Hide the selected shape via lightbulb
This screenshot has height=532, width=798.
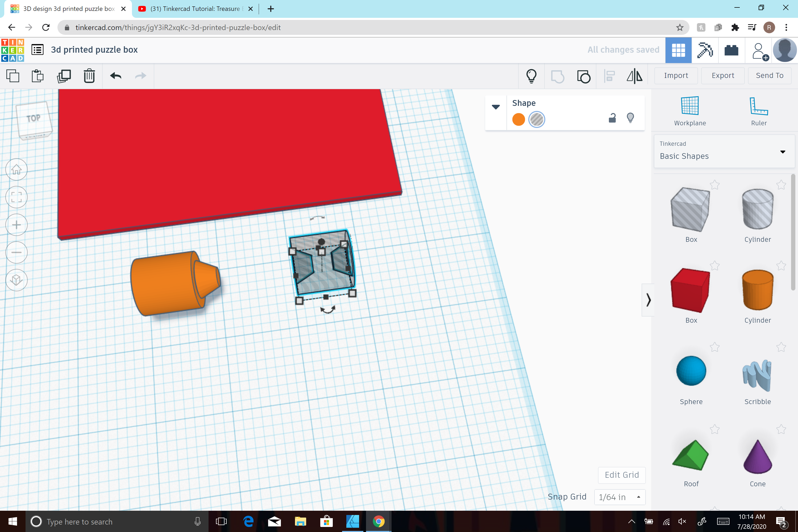click(x=630, y=118)
